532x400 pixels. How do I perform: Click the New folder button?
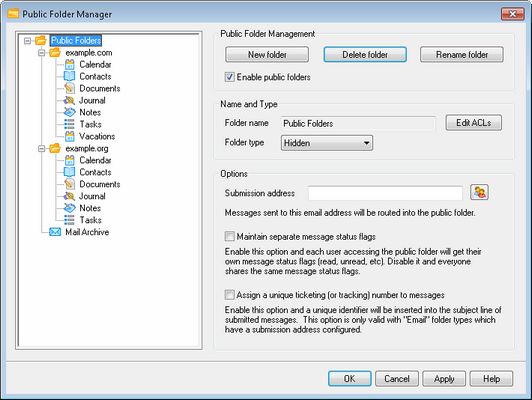267,55
